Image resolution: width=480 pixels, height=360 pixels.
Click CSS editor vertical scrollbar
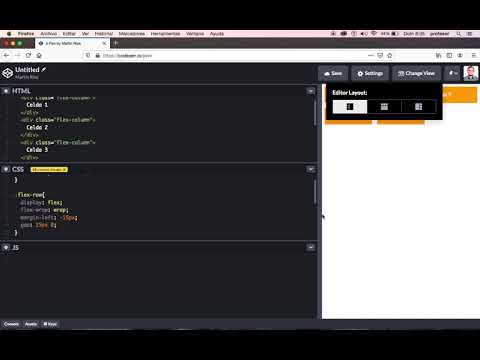[315, 192]
